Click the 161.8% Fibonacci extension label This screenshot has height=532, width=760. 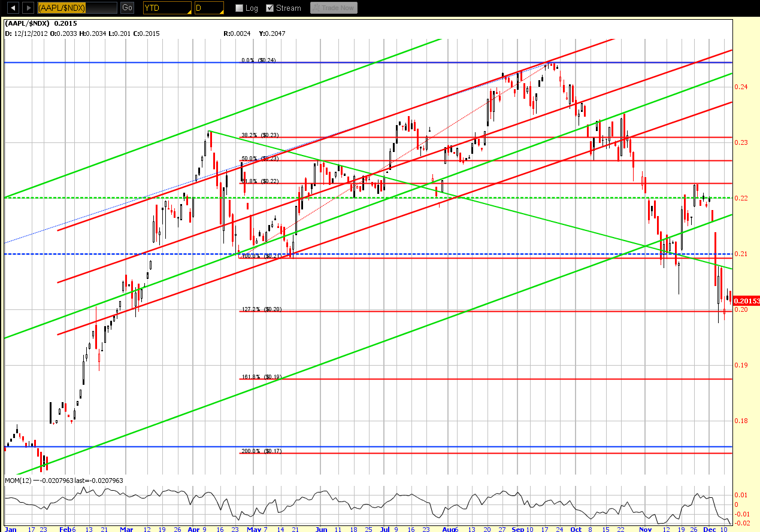click(x=261, y=377)
